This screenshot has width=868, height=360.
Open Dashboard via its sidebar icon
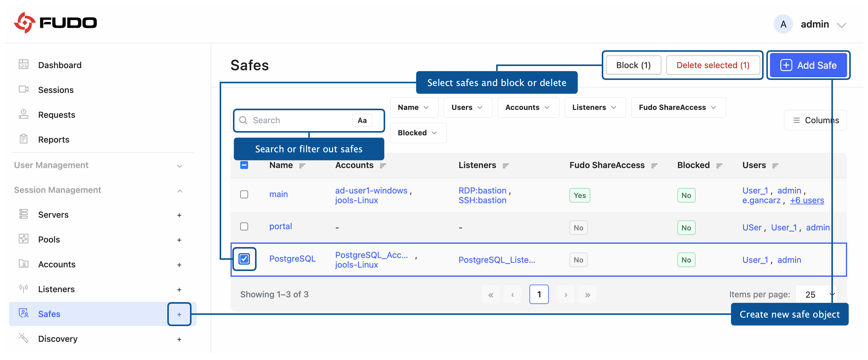pyautogui.click(x=24, y=64)
